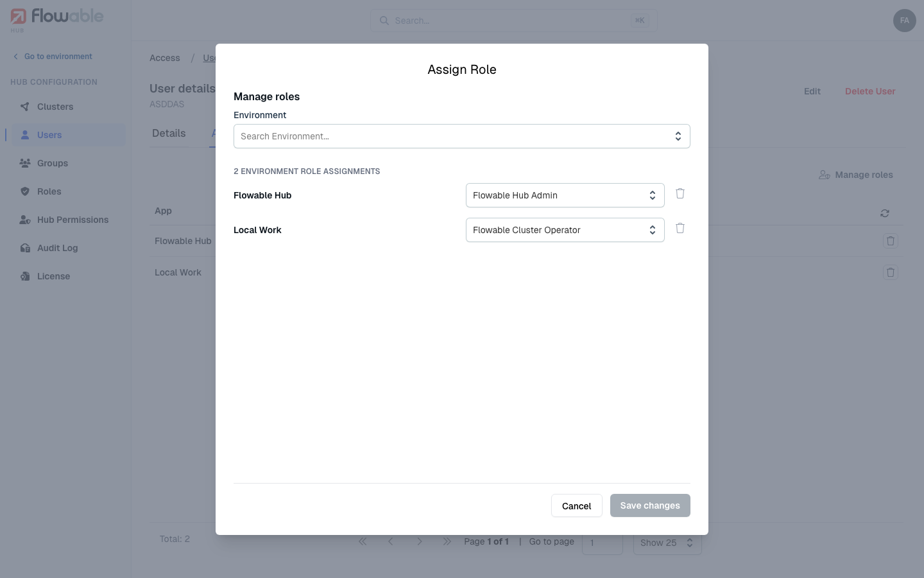Viewport: 924px width, 578px height.
Task: Open the Flowable Cluster Operator role dropdown
Action: [x=565, y=230]
